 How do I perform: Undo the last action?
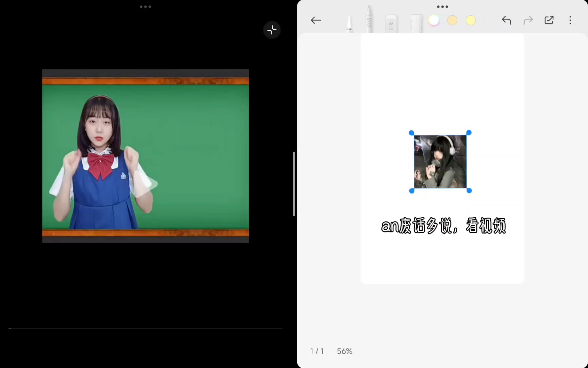pos(506,20)
